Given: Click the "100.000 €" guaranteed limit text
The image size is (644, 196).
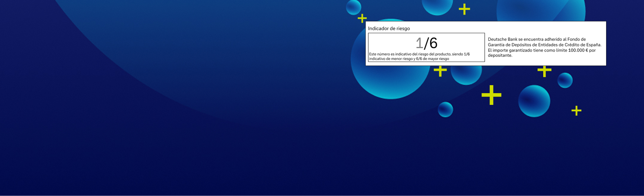Looking at the screenshot, I should click(x=578, y=50).
